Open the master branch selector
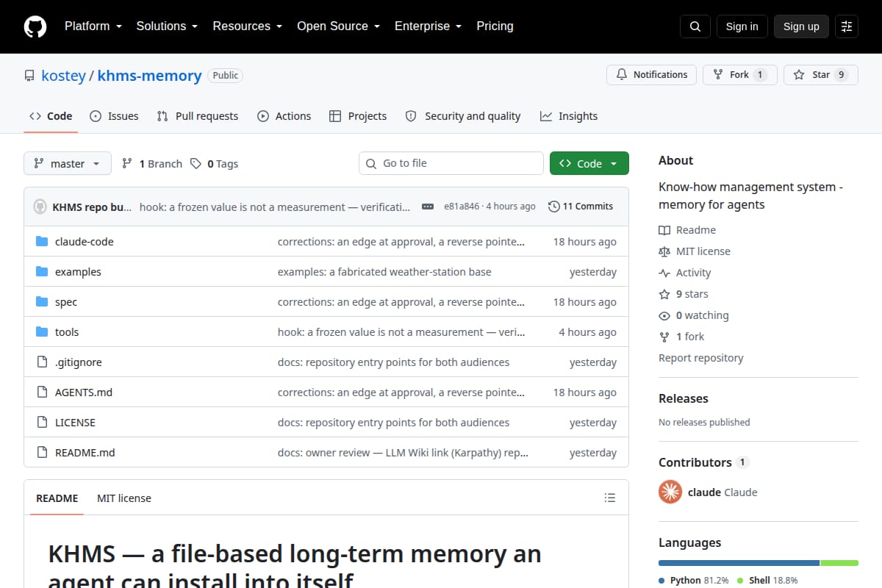The width and height of the screenshot is (882, 588). (x=68, y=163)
